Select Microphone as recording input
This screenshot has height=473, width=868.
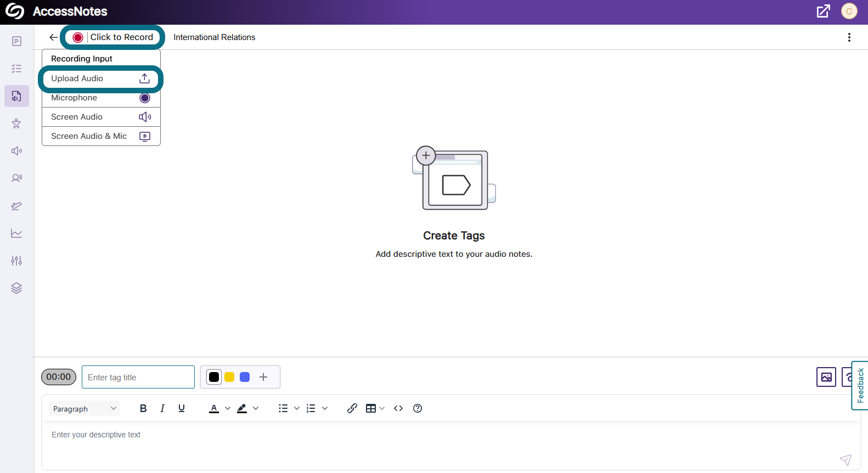tap(101, 98)
